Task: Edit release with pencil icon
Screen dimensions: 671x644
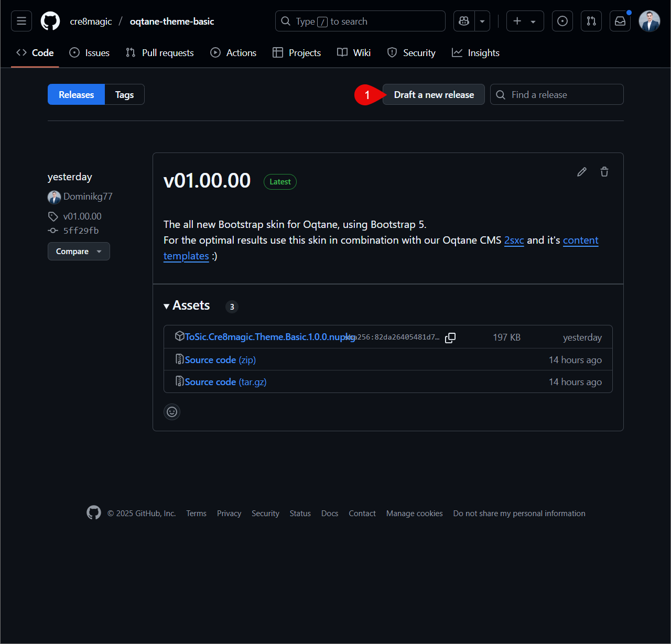Action: pos(582,172)
